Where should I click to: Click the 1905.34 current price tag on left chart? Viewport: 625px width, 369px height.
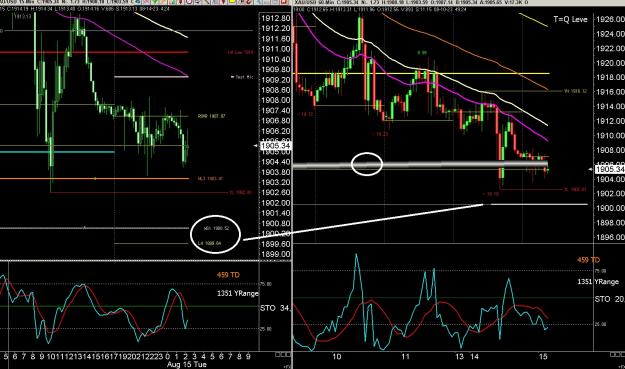[x=275, y=146]
